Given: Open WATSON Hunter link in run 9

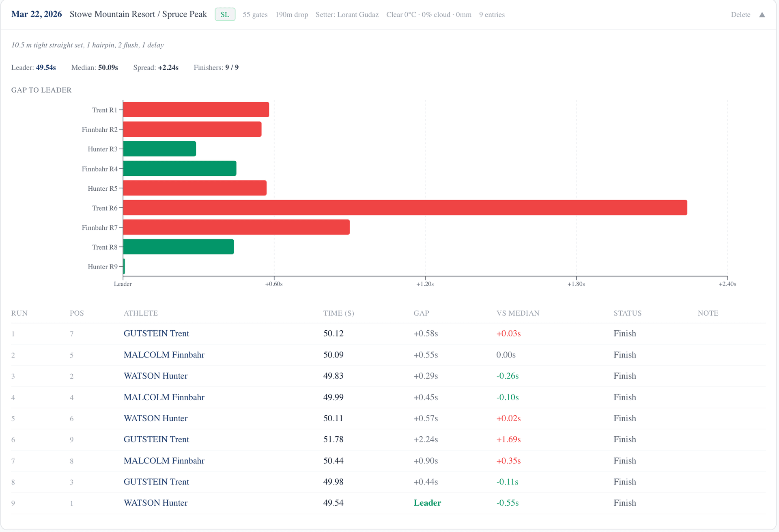Looking at the screenshot, I should pos(155,503).
